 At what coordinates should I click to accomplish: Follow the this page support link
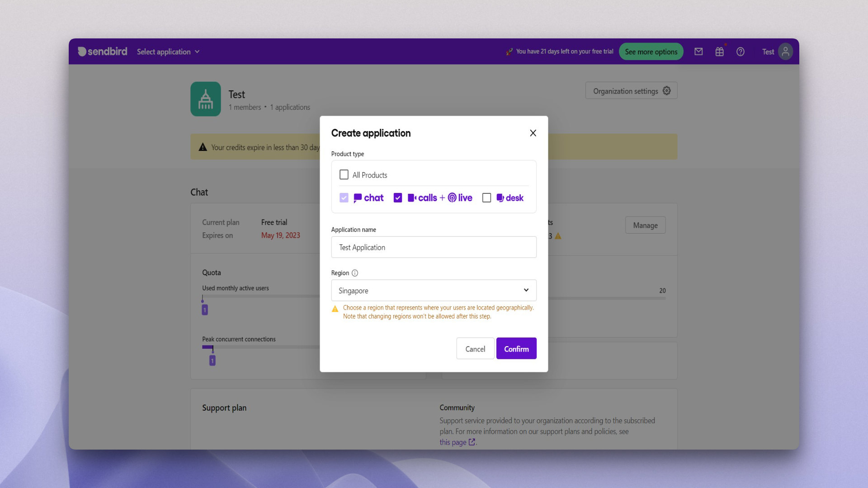[x=453, y=442]
